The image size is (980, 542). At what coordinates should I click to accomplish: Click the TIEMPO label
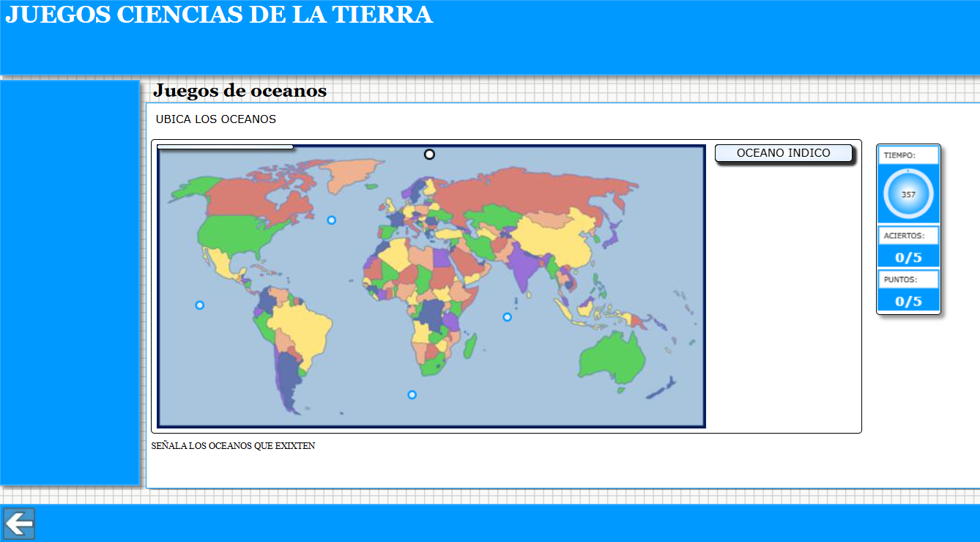point(899,155)
